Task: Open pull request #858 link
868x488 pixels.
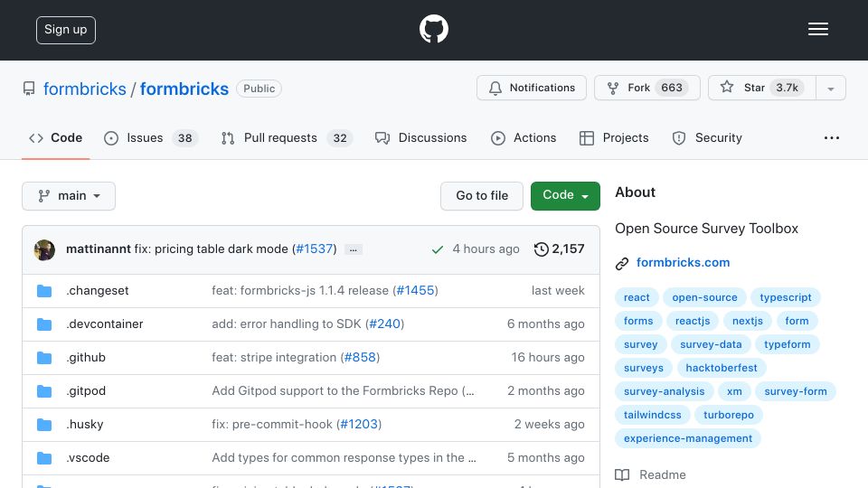Action: click(x=361, y=358)
